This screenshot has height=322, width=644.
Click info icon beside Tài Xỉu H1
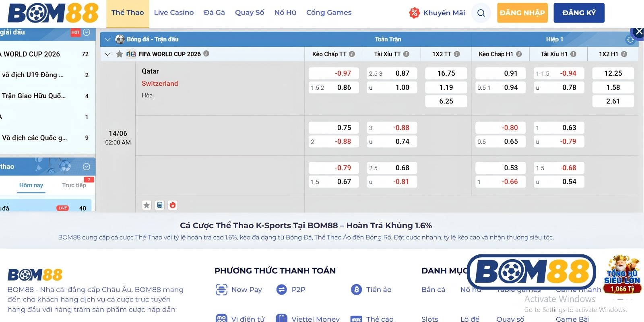(x=573, y=54)
